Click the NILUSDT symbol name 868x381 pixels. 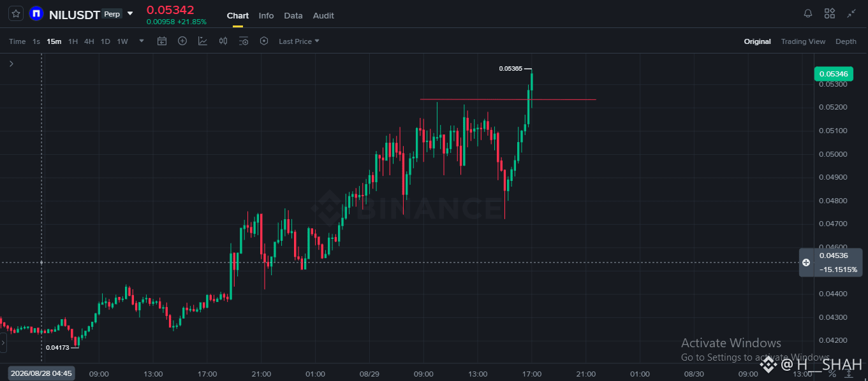pos(74,14)
